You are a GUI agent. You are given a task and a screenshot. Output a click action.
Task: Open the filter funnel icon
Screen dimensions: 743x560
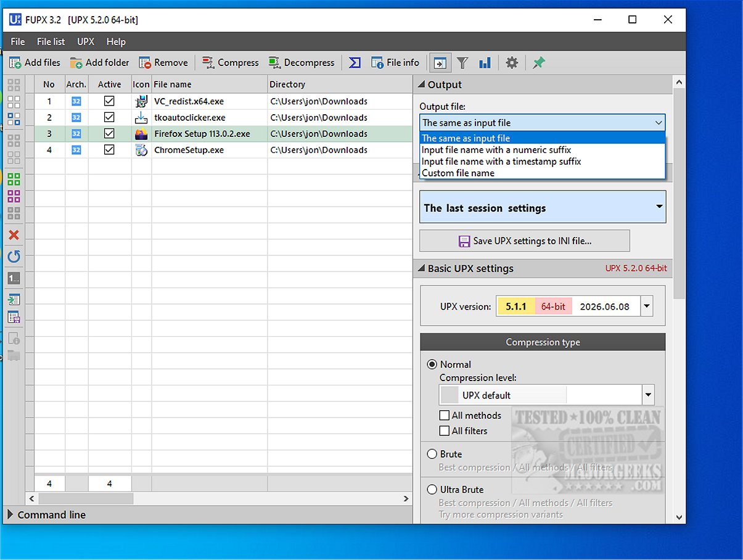(462, 62)
